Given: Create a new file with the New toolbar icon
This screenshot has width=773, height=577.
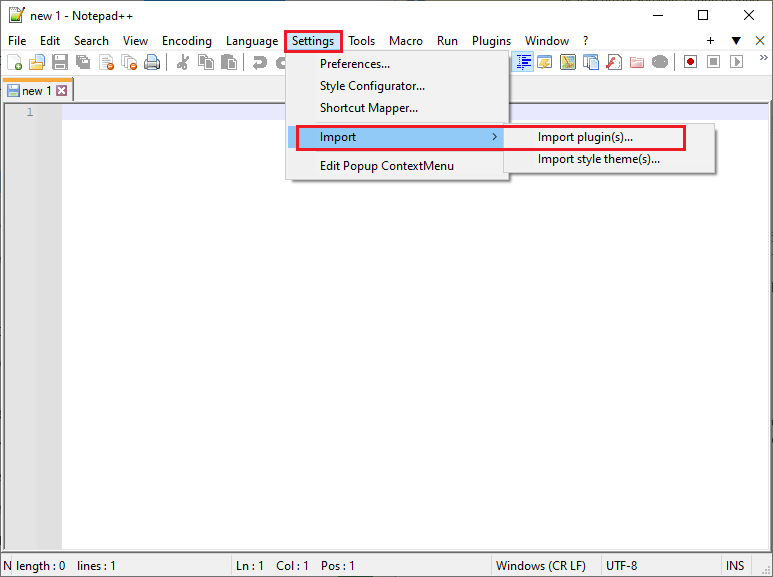Looking at the screenshot, I should [x=14, y=62].
